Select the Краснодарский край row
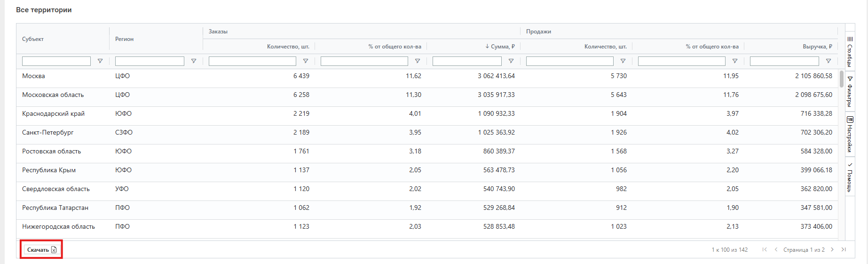 (x=53, y=114)
